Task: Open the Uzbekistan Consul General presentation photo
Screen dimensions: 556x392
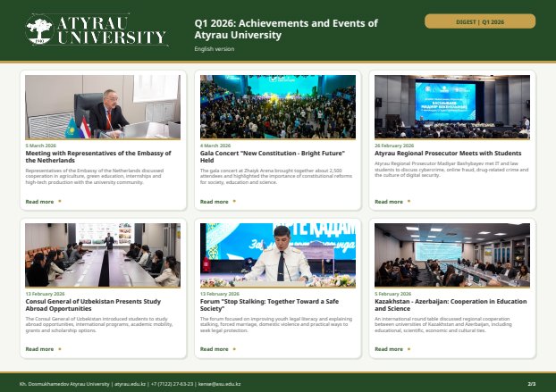Action: pyautogui.click(x=103, y=255)
